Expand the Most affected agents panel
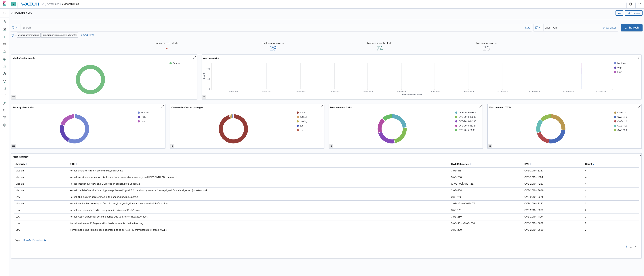The width and height of the screenshot is (644, 276). pos(194,58)
